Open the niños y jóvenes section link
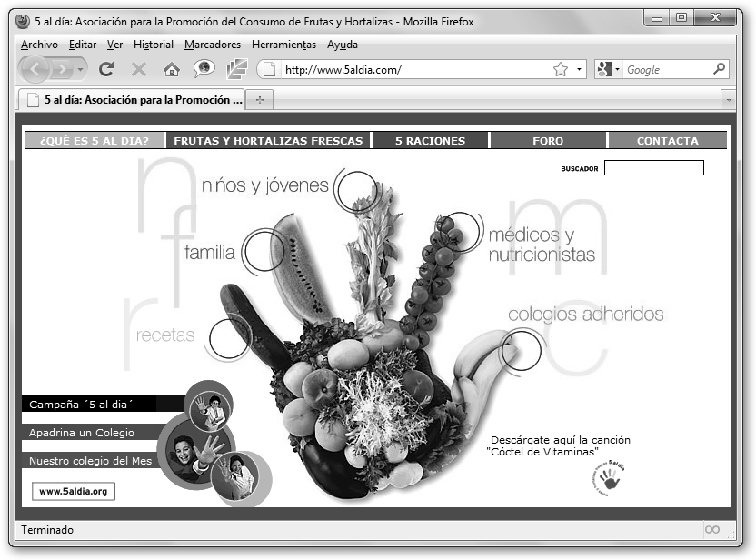This screenshot has height=560, width=756. (264, 185)
